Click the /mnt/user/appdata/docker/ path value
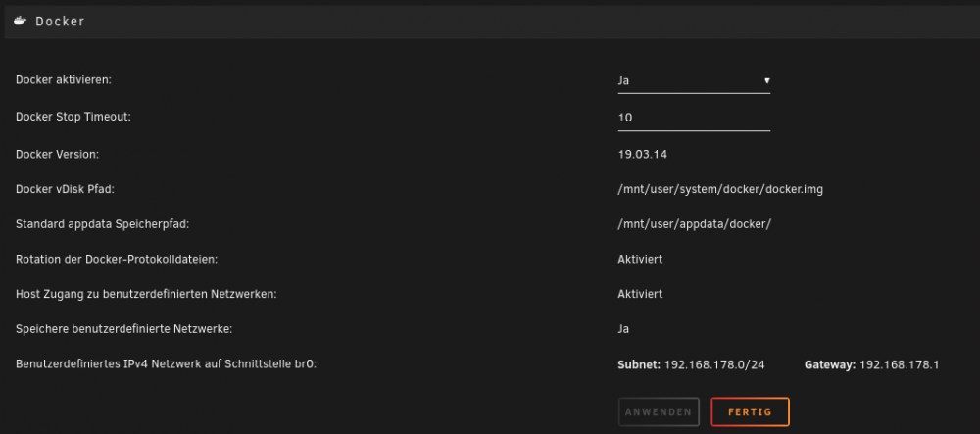Image resolution: width=980 pixels, height=434 pixels. [694, 224]
